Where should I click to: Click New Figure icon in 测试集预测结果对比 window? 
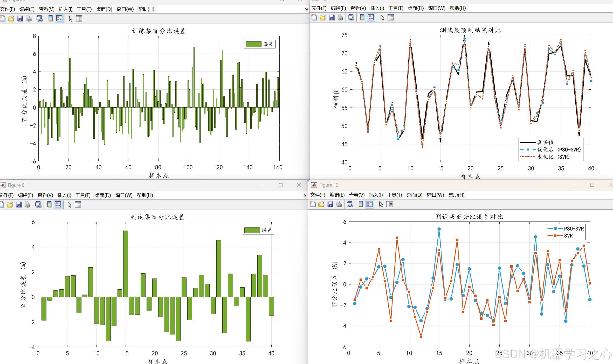[x=314, y=18]
